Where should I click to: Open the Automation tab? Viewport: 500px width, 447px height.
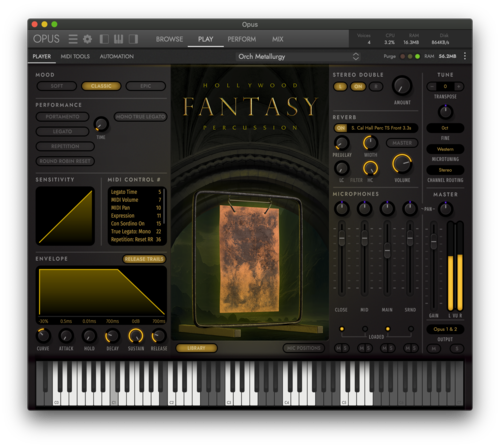click(117, 56)
